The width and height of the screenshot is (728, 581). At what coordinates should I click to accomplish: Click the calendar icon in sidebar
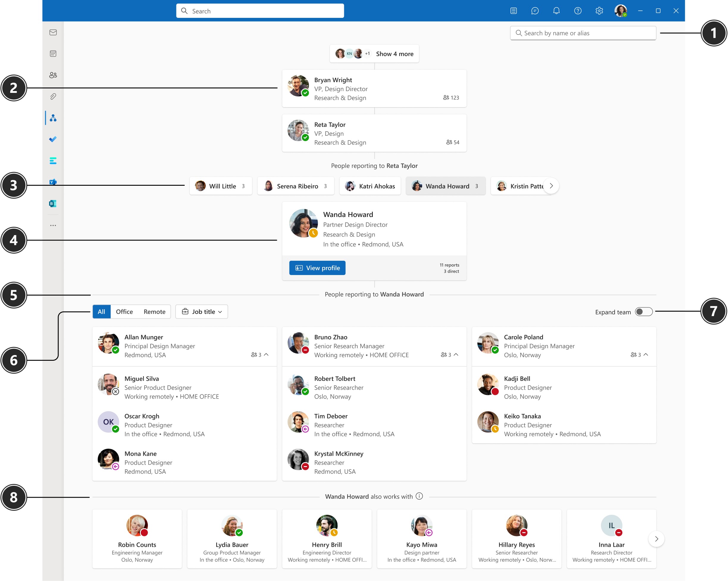click(x=53, y=53)
